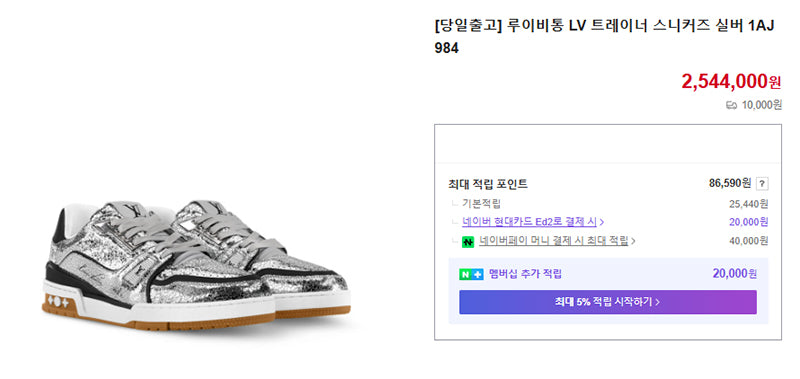Viewport: 800px width, 379px height.
Task: Click the red 2,544,000원 price
Action: (731, 81)
